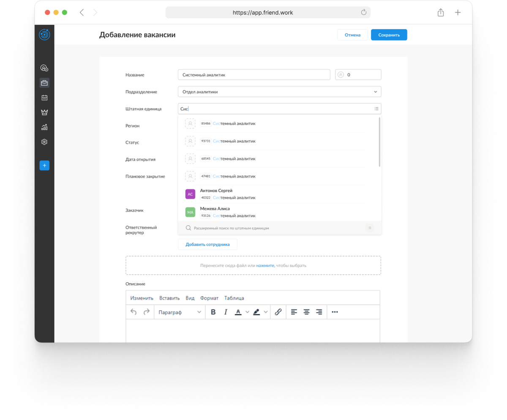Open the Формат editor menu

[209, 298]
